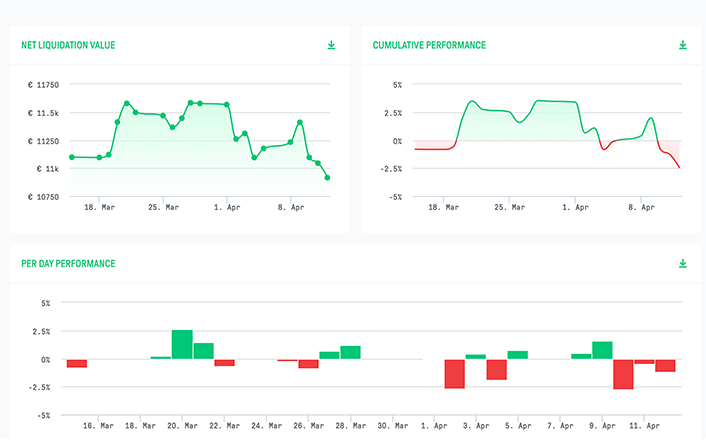Select the large red bar on 2 Apr
Viewport: 706px width, 440px height.
click(455, 373)
